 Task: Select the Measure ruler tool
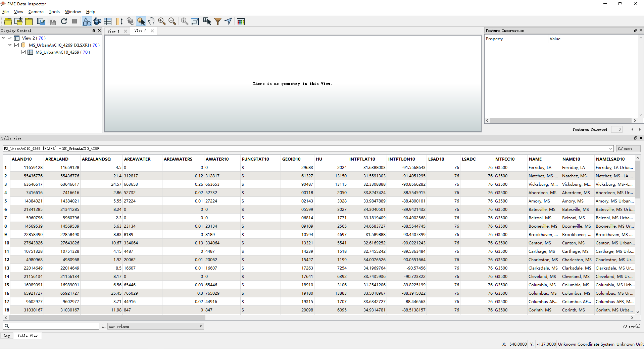tap(120, 21)
